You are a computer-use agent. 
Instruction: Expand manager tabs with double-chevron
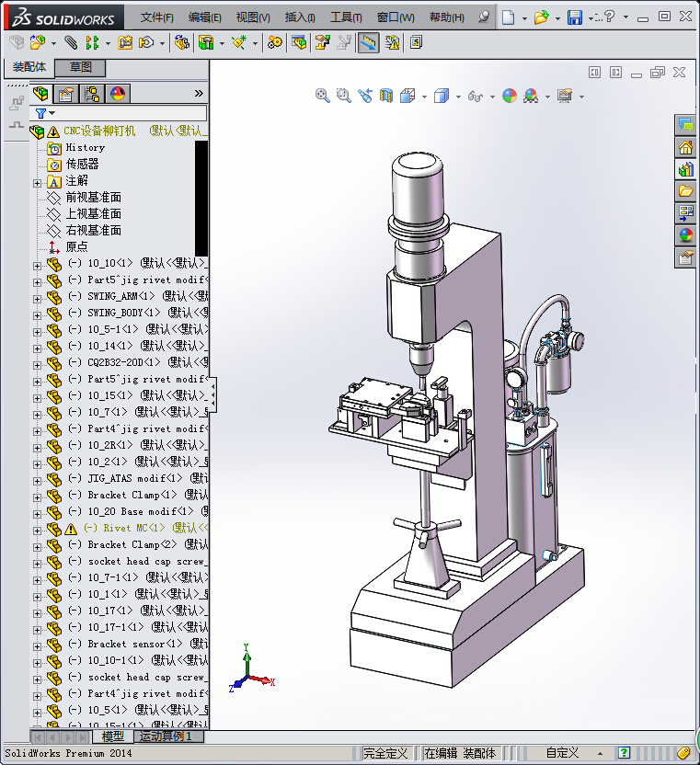tap(198, 93)
